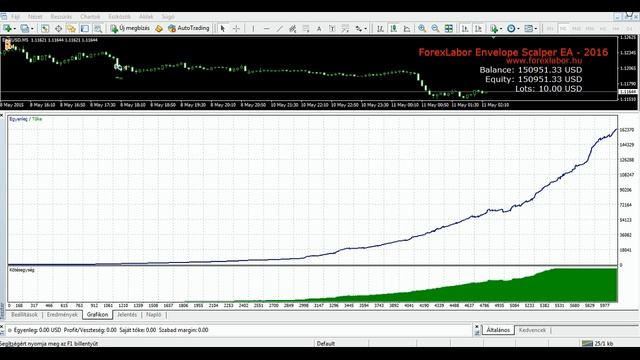Select the M15 timeframe button
Viewport: 640px width, 360px height.
[x=576, y=29]
